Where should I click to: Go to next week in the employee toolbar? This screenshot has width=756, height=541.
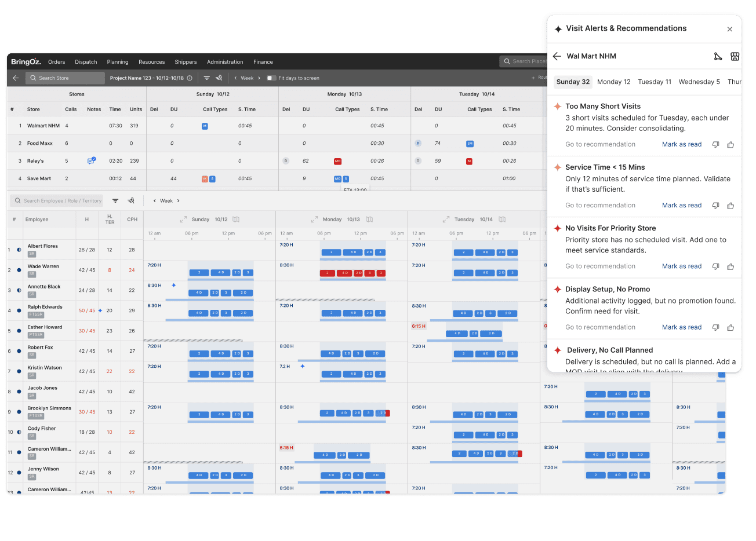click(x=178, y=201)
